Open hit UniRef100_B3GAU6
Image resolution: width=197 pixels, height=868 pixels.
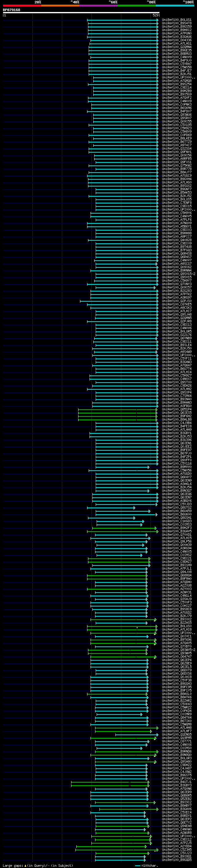pyautogui.click(x=176, y=37)
